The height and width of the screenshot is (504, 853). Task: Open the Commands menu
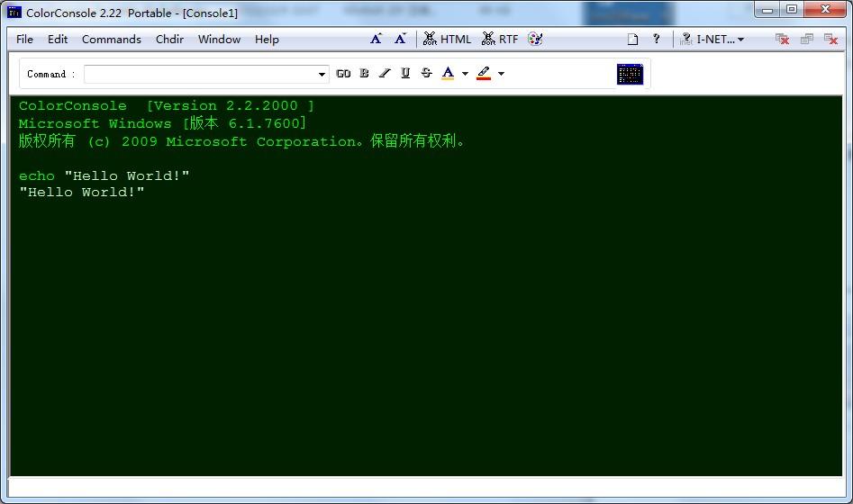[112, 39]
